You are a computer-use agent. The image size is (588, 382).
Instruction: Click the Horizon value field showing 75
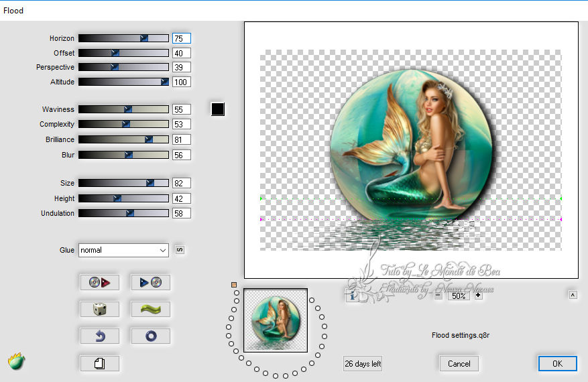pyautogui.click(x=182, y=38)
